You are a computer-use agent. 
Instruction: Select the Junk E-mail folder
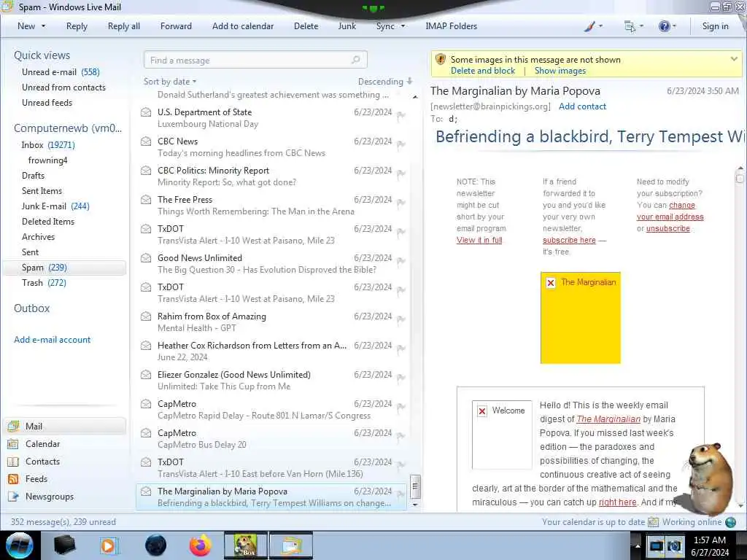tap(55, 206)
